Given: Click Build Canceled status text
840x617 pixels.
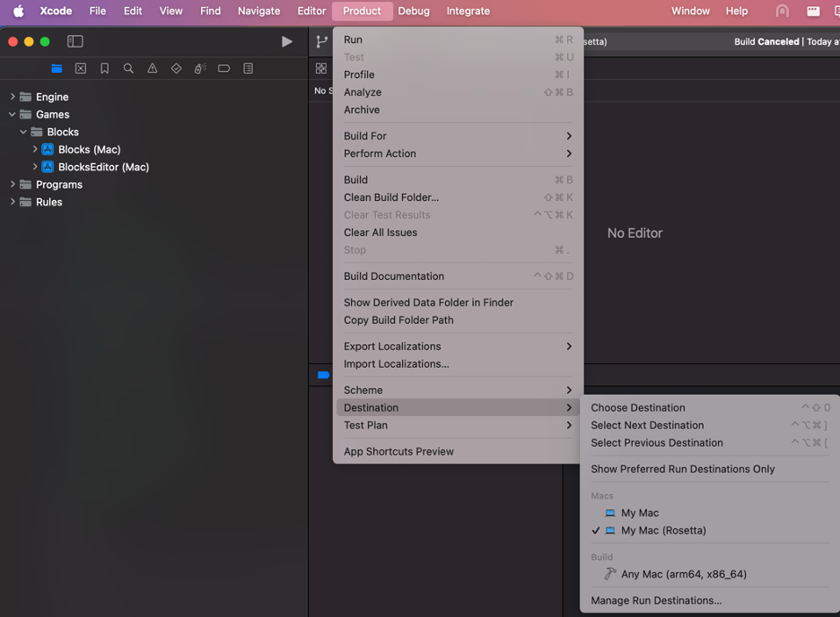Looking at the screenshot, I should point(766,42).
